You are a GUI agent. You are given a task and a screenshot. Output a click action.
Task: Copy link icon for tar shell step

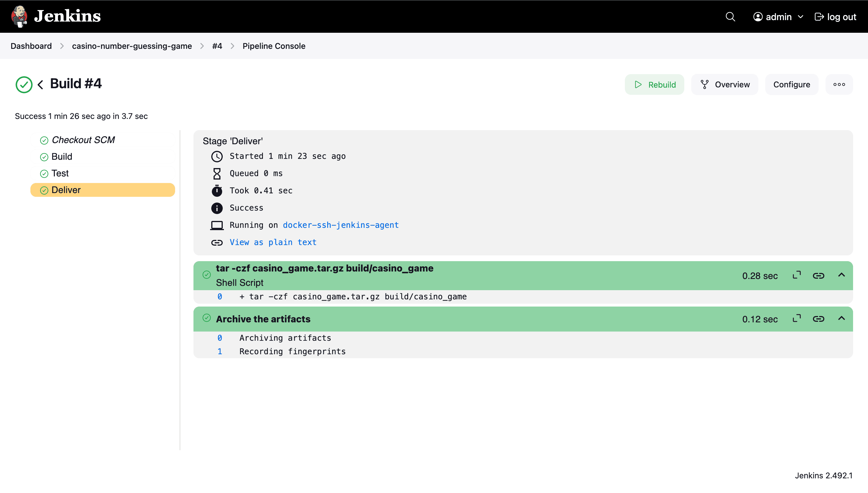[818, 276]
